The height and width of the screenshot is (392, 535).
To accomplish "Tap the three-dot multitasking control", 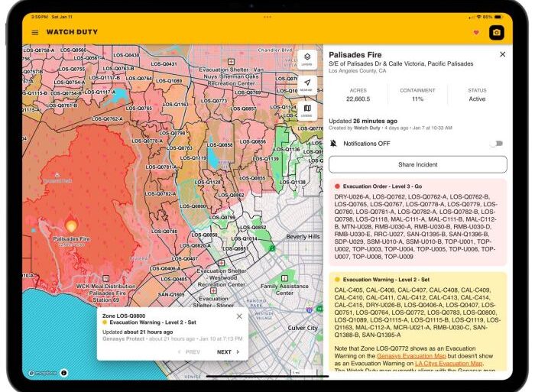I will tap(267, 17).
